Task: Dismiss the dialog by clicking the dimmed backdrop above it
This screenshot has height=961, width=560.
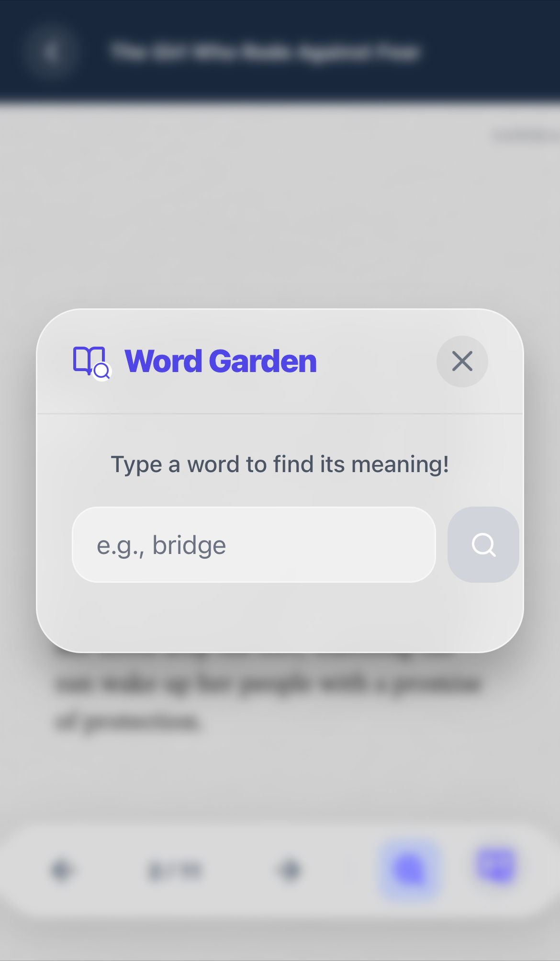Action: (280, 215)
